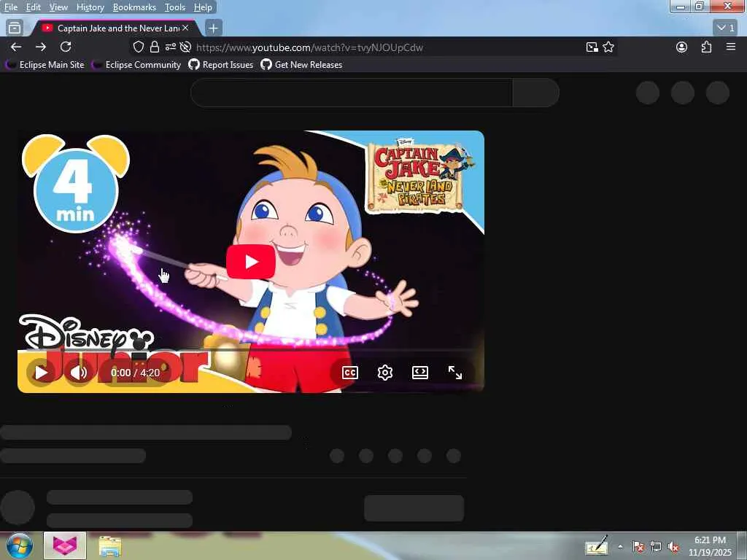Open a new tab with the plus button

(214, 28)
